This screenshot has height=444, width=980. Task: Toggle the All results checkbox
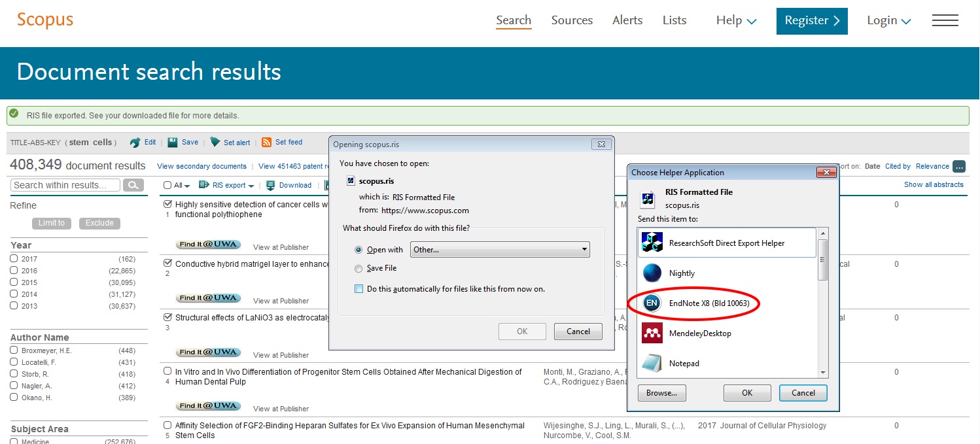coord(167,186)
